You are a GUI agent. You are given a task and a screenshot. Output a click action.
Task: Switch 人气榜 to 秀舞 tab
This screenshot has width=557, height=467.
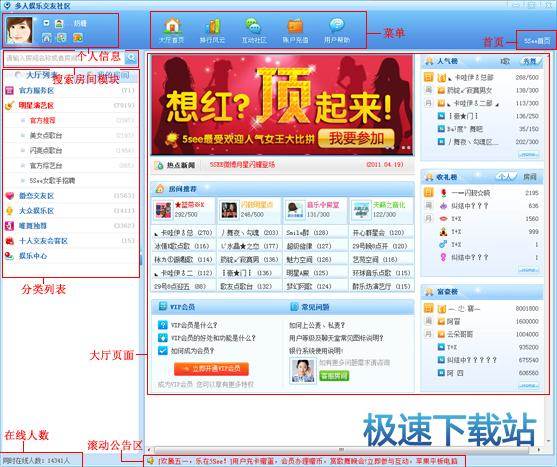pyautogui.click(x=530, y=61)
